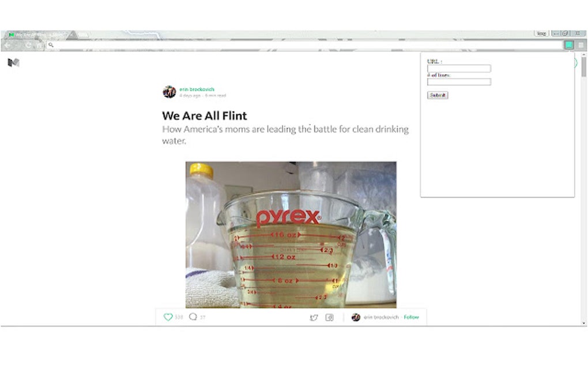Minimize the browser window
The height and width of the screenshot is (368, 588).
pyautogui.click(x=556, y=33)
